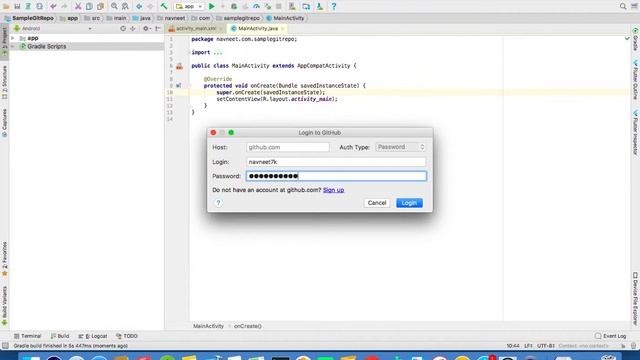Click the Cut scissors icon
640x360 pixels.
tap(78, 6)
